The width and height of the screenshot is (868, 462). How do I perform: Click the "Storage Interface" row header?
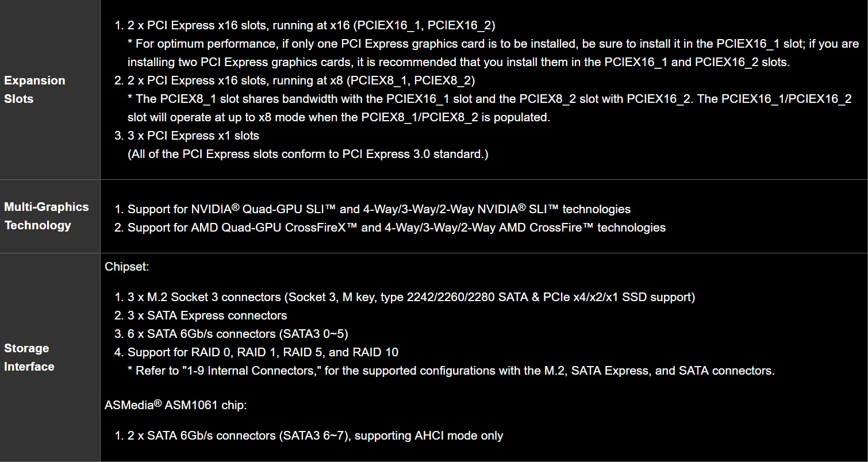click(29, 357)
